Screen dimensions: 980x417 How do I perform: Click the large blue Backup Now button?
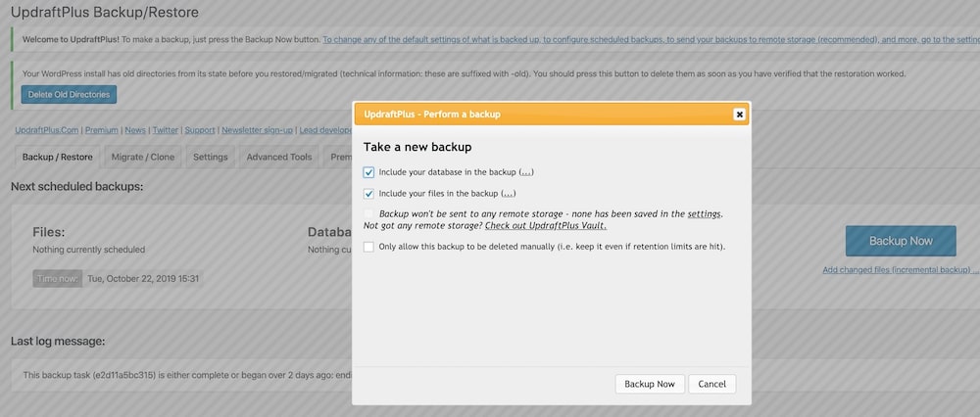(901, 241)
